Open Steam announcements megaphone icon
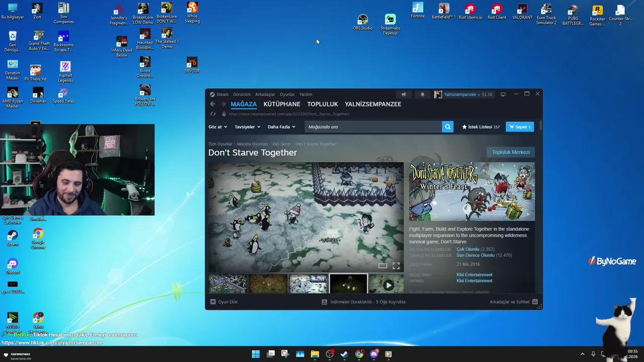 [x=404, y=95]
